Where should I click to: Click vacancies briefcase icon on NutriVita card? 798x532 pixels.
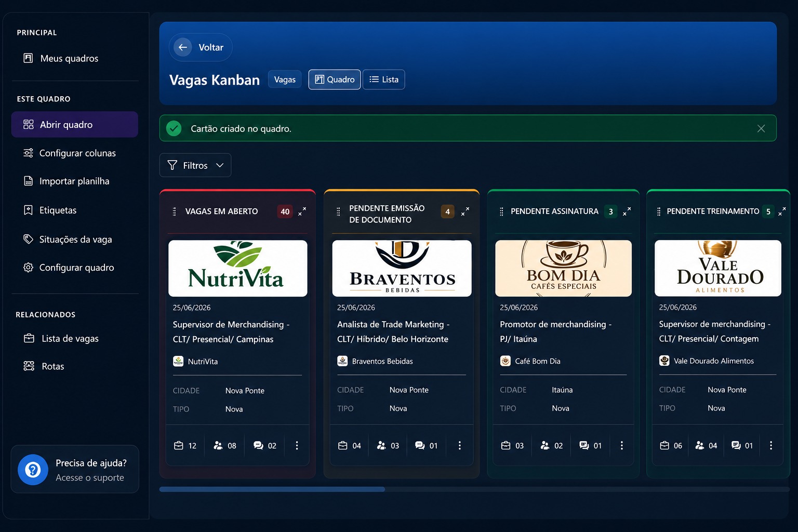tap(179, 445)
